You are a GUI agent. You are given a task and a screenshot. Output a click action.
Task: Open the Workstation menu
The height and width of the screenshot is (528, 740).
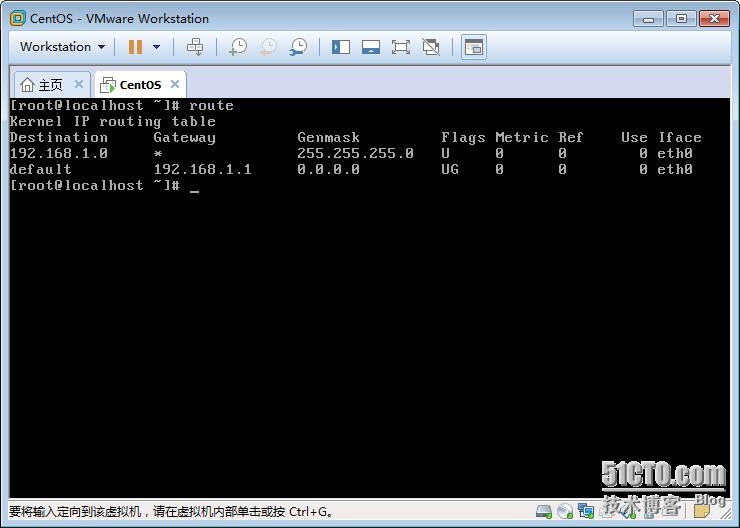[x=62, y=47]
